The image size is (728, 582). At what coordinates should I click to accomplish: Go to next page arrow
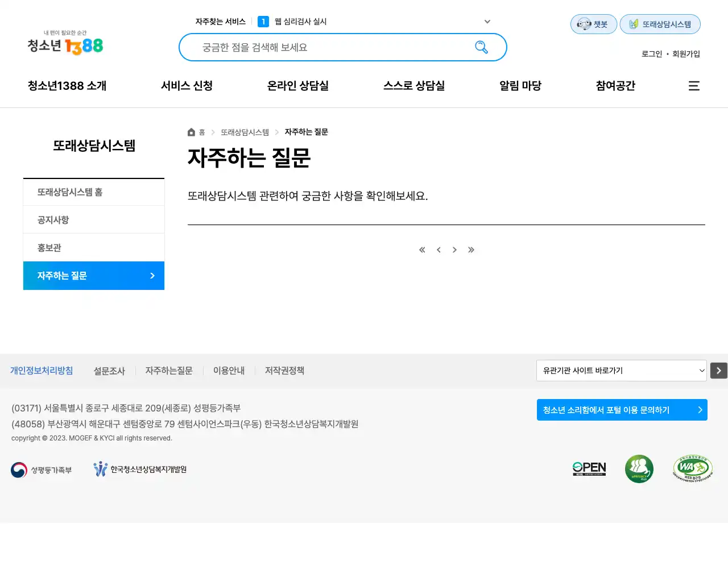pos(454,250)
